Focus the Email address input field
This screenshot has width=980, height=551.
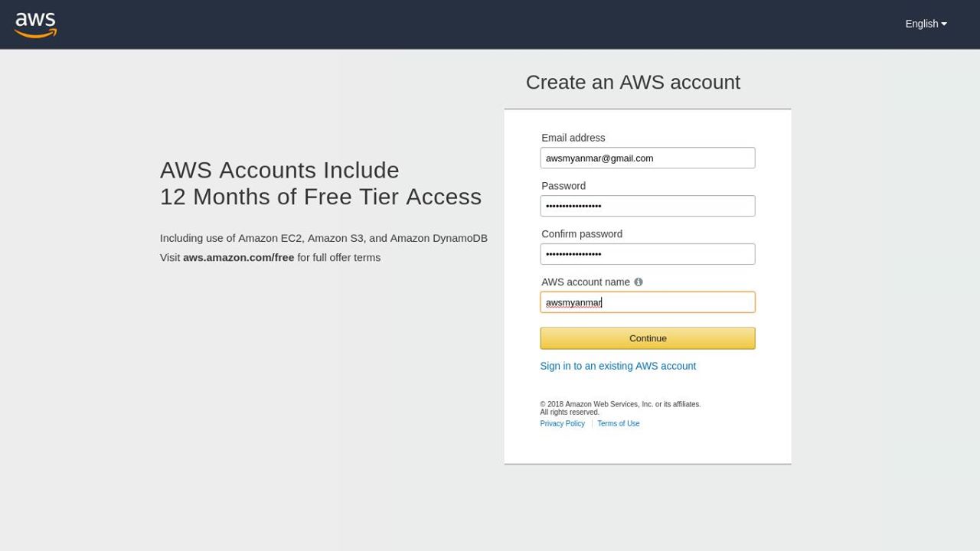[x=647, y=158]
